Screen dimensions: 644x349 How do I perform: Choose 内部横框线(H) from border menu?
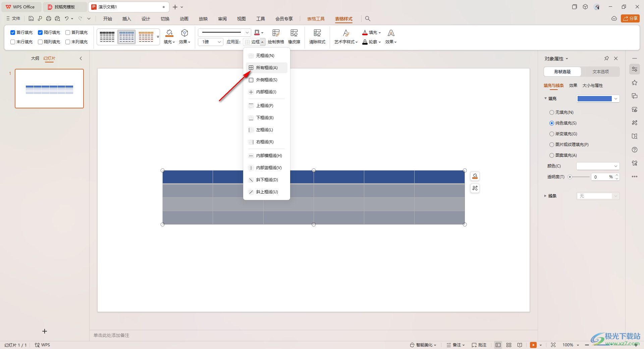[x=267, y=156]
